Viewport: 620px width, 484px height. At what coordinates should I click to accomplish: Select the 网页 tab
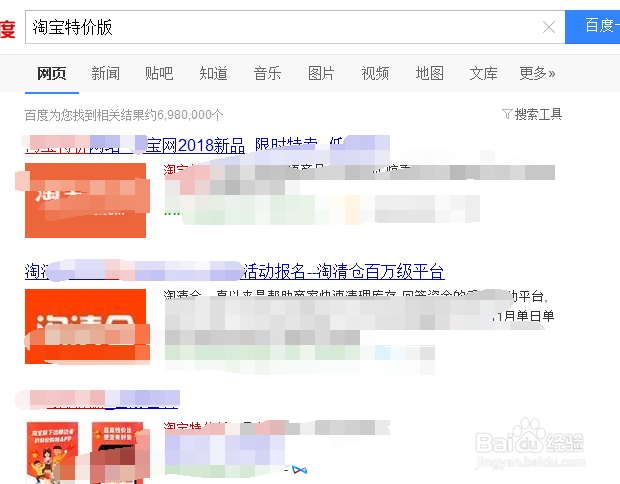click(52, 74)
